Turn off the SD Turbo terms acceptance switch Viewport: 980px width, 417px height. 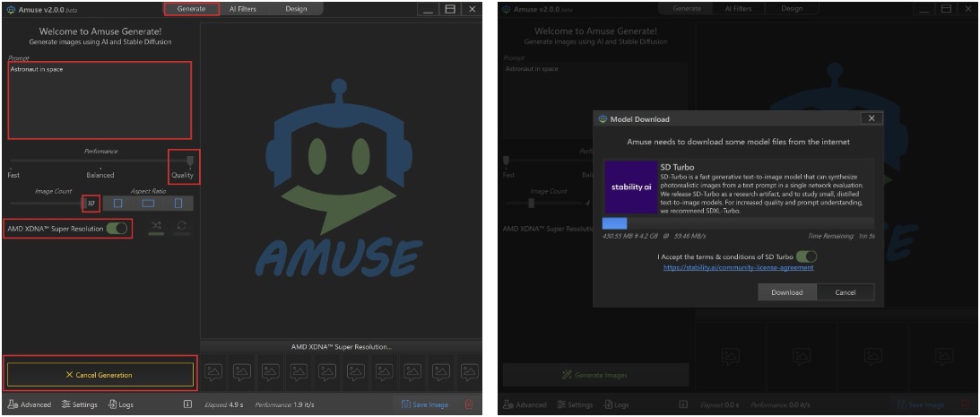(806, 256)
